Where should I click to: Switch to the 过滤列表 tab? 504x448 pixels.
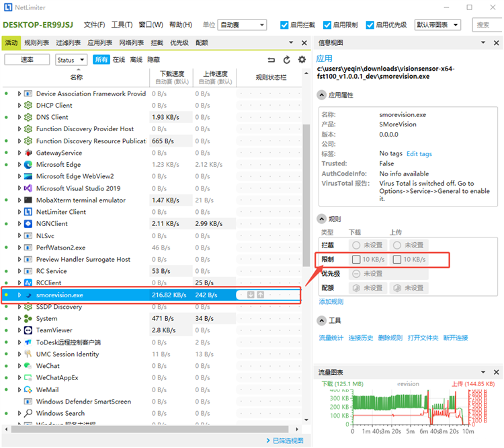pos(68,42)
